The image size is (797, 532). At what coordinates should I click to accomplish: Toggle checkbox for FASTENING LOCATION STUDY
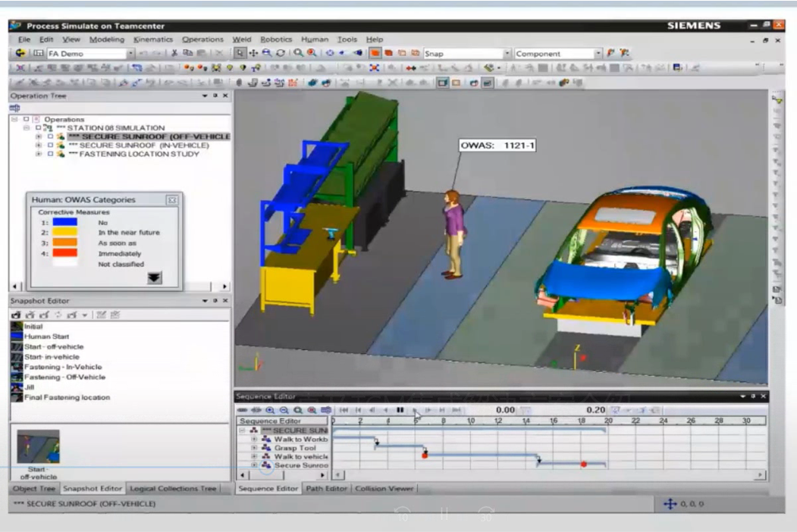(x=50, y=154)
